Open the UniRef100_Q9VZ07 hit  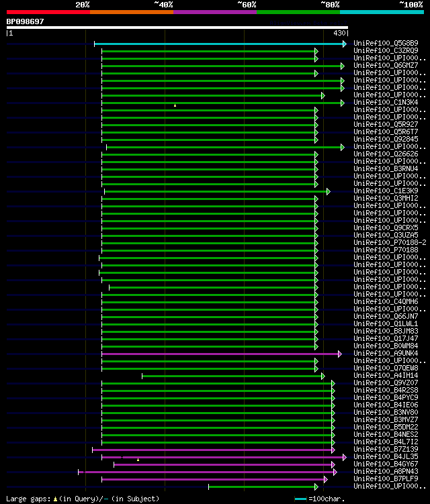(386, 383)
